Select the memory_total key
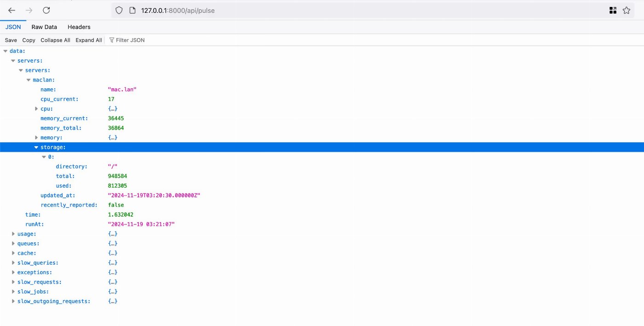This screenshot has height=326, width=644. 61,128
